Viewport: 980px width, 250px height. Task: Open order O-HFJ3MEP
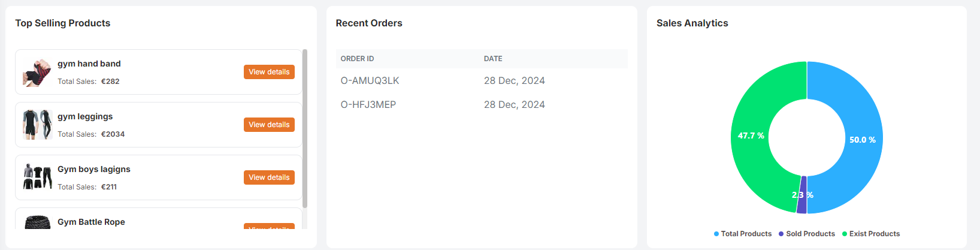(x=368, y=105)
